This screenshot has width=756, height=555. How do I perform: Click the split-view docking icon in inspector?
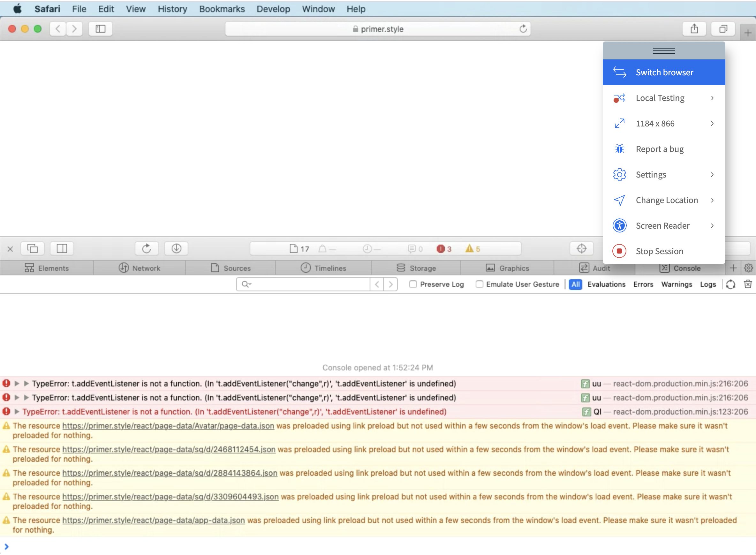pyautogui.click(x=62, y=249)
